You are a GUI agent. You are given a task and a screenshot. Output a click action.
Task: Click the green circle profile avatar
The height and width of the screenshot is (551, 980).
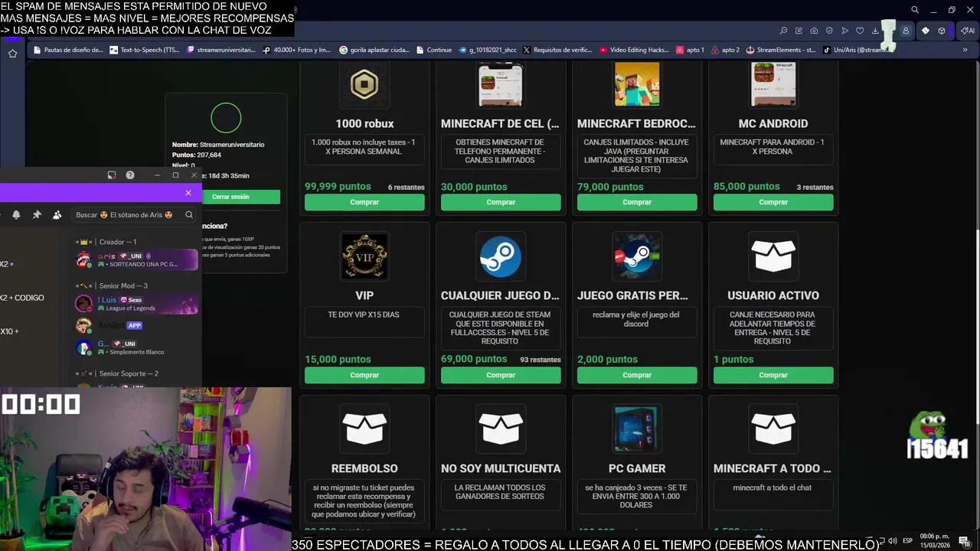click(x=226, y=118)
